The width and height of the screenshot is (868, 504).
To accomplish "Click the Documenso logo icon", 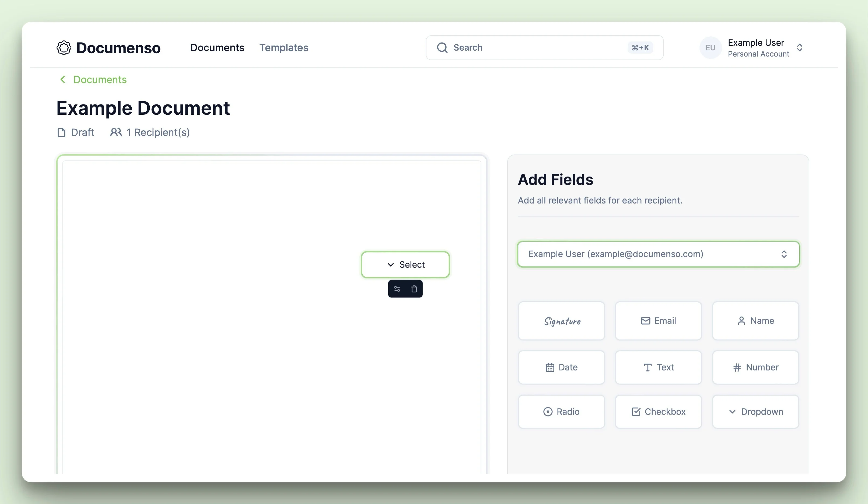I will pyautogui.click(x=64, y=47).
